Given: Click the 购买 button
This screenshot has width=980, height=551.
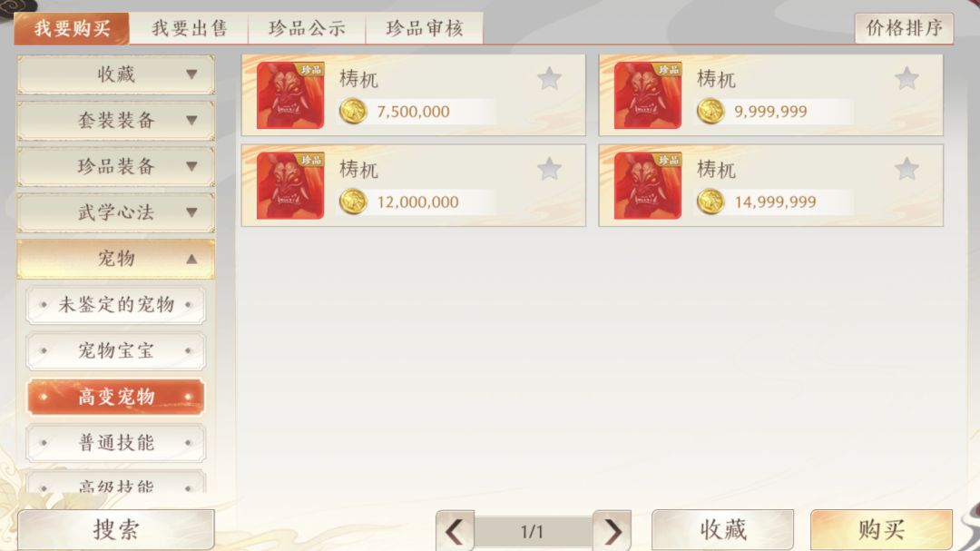Looking at the screenshot, I should [881, 530].
